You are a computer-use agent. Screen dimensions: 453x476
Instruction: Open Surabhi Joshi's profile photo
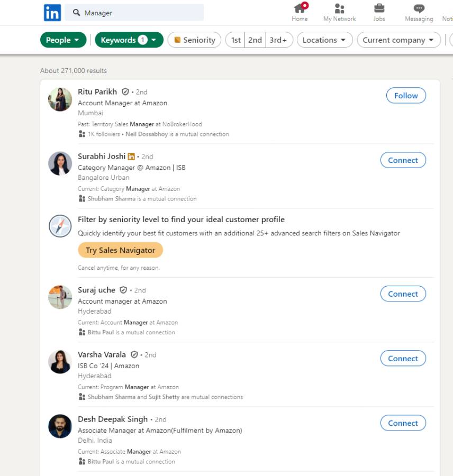pyautogui.click(x=60, y=163)
